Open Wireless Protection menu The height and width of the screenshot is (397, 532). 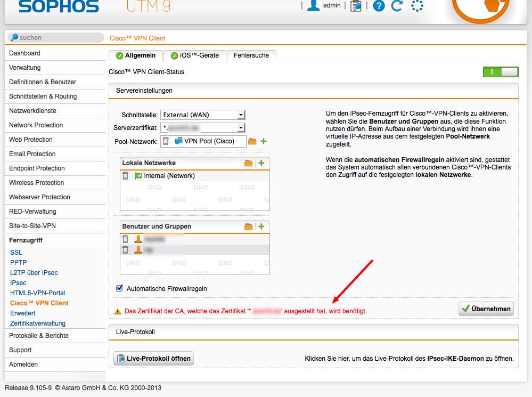click(55, 183)
